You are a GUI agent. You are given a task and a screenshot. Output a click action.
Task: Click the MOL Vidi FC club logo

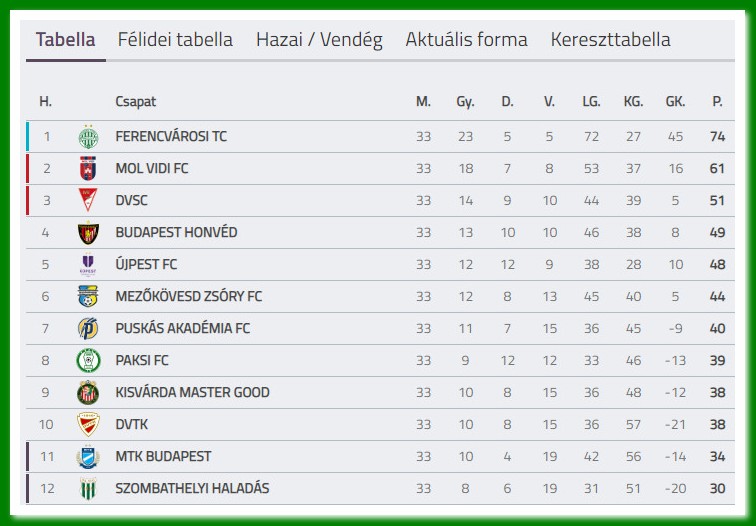point(88,169)
